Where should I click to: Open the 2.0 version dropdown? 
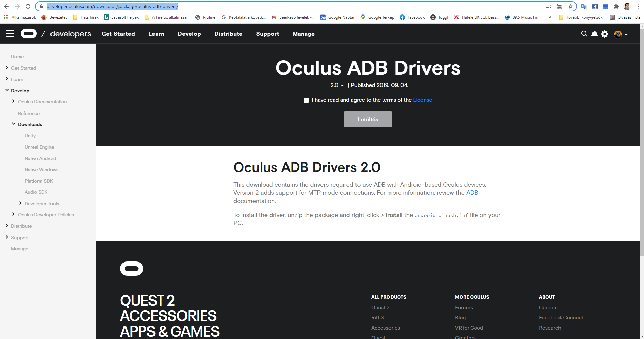pos(337,85)
